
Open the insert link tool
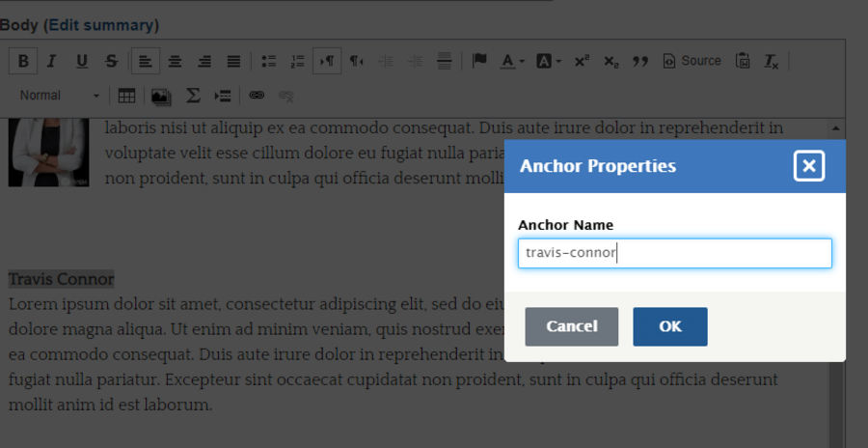point(257,96)
